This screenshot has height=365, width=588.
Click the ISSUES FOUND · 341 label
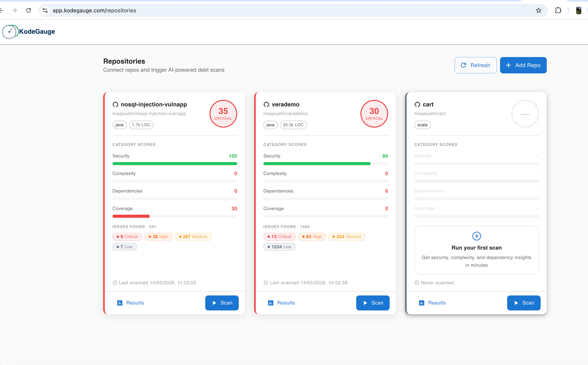point(134,227)
